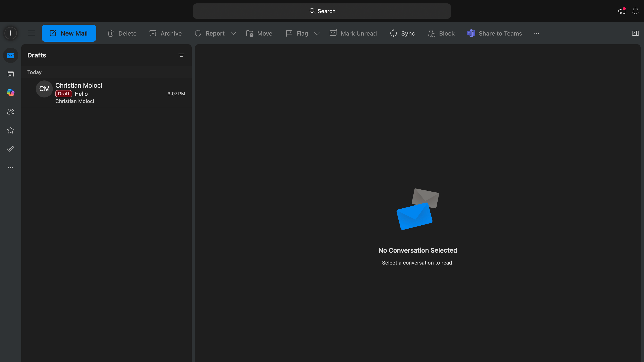The width and height of the screenshot is (644, 362).
Task: Click the CM avatar circle
Action: coord(44,89)
